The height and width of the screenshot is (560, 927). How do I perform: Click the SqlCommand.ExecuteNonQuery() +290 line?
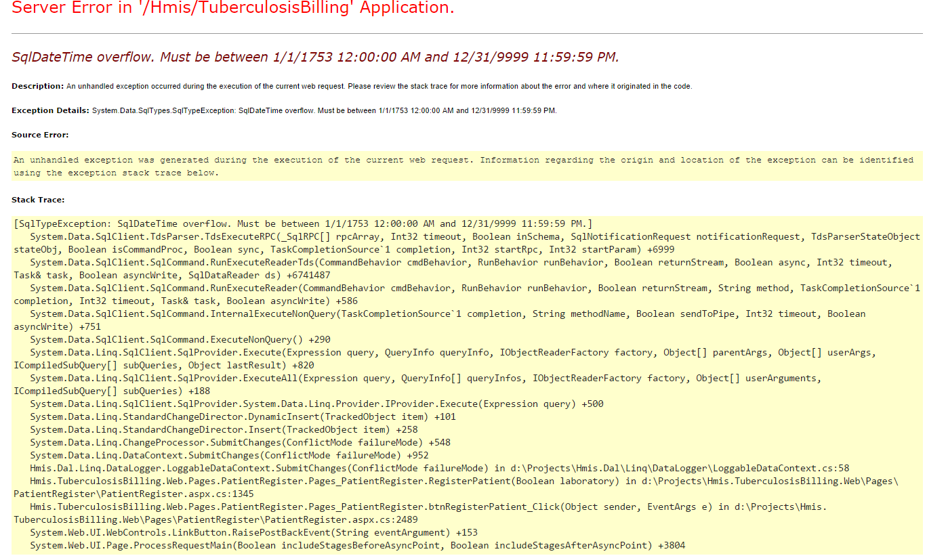click(x=180, y=339)
